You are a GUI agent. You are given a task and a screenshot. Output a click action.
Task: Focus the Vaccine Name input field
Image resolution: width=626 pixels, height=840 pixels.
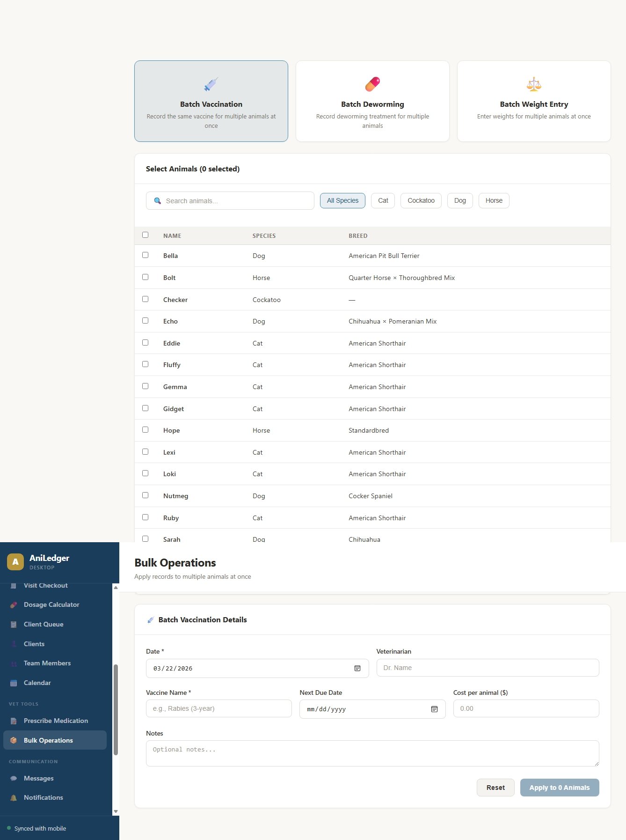218,708
